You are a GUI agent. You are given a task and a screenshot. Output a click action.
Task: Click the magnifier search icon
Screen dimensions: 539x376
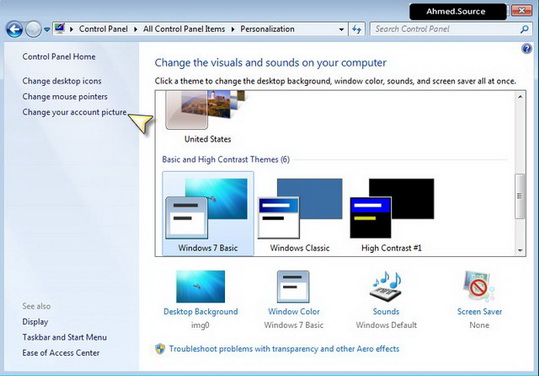pyautogui.click(x=525, y=29)
